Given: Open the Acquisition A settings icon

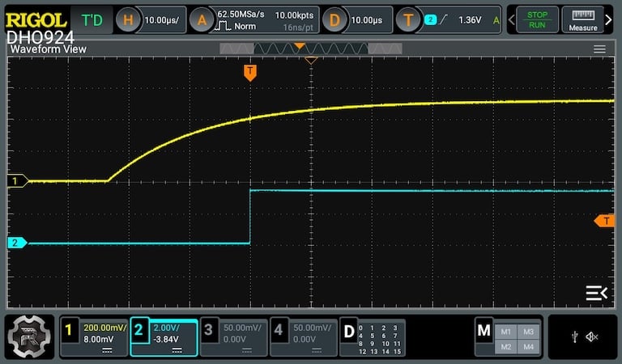Looking at the screenshot, I should pos(202,19).
